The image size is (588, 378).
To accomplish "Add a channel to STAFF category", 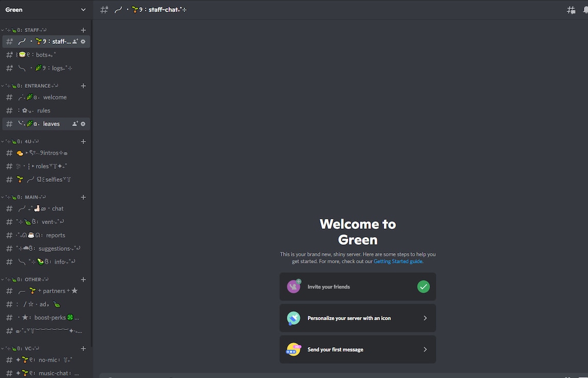I will [83, 30].
